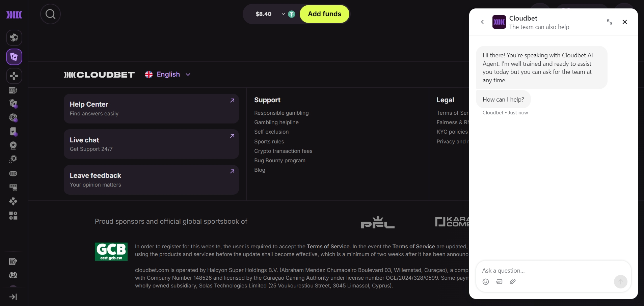Click the GCB cert.gcb.cw badge
The image size is (644, 306).
click(x=111, y=252)
